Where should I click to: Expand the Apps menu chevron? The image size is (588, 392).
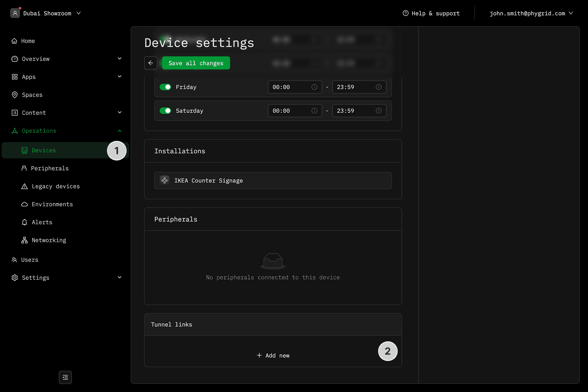(x=120, y=77)
